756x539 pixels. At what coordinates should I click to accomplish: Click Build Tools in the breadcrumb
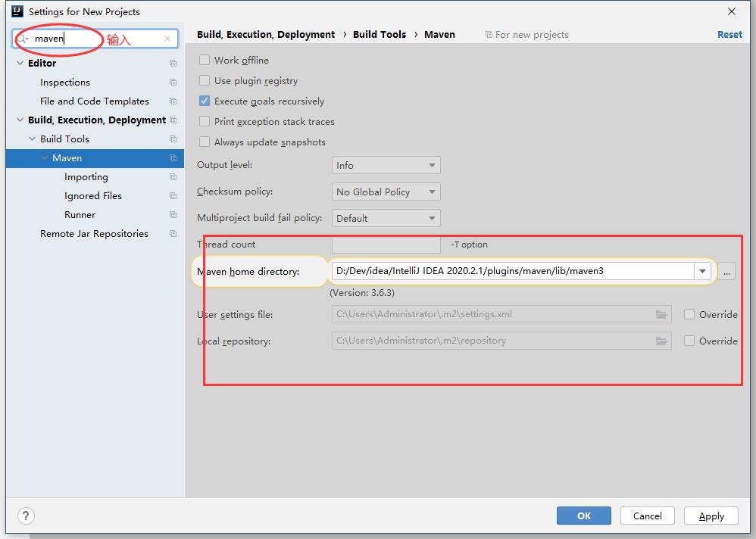(x=380, y=35)
